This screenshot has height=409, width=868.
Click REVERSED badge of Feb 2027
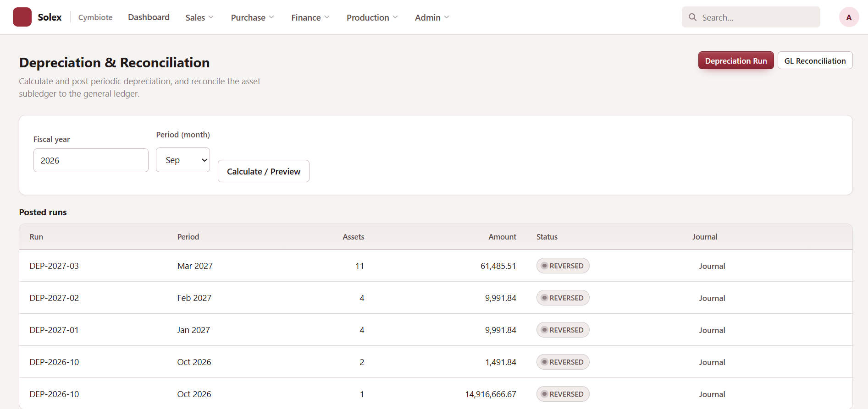point(563,298)
